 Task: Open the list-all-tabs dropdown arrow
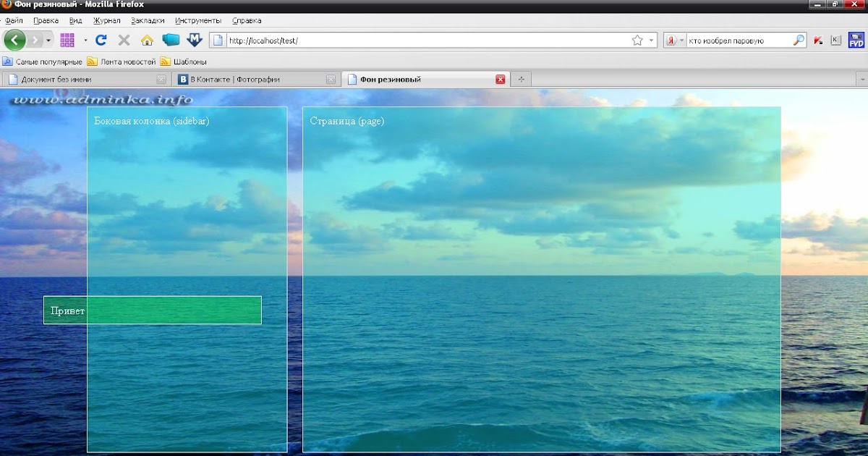(x=861, y=79)
